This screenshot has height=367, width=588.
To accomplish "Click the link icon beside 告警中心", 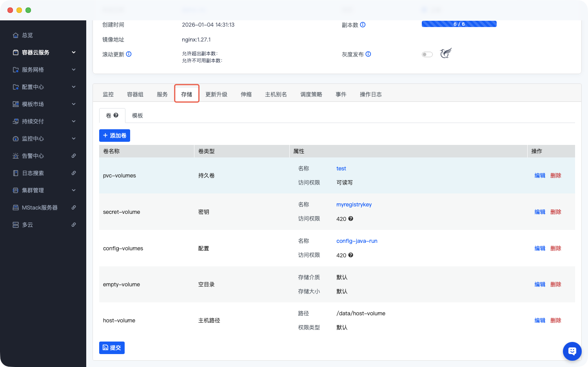I will pos(74,156).
